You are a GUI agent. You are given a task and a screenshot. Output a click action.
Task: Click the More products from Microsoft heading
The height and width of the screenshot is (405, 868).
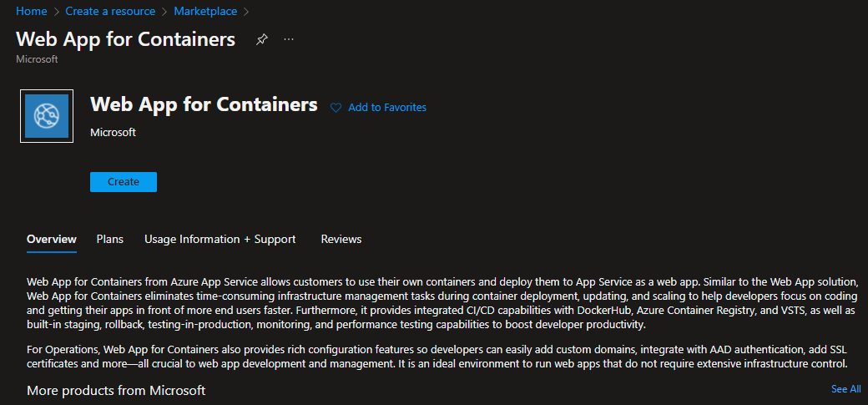[x=116, y=390]
